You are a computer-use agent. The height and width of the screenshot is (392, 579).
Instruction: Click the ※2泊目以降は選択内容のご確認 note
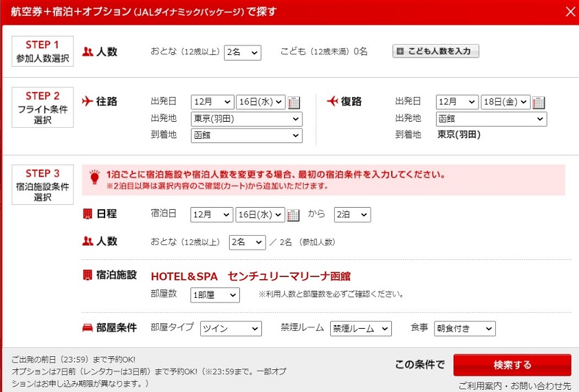217,186
